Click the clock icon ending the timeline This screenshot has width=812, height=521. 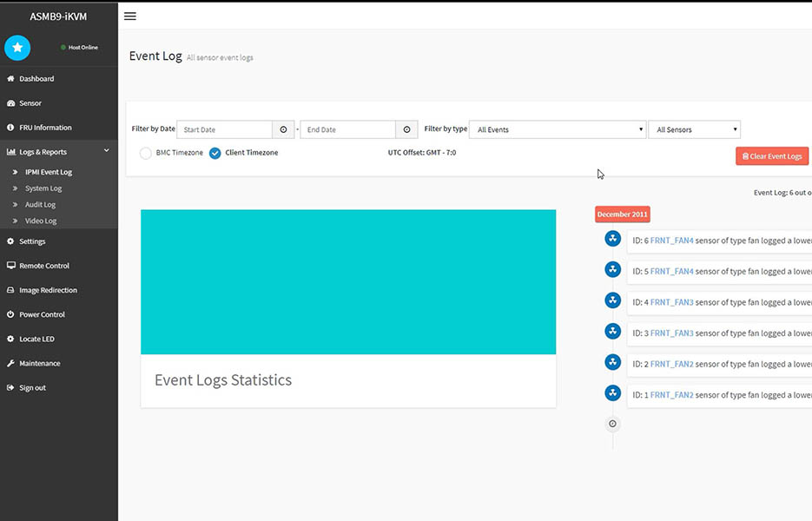click(x=612, y=424)
